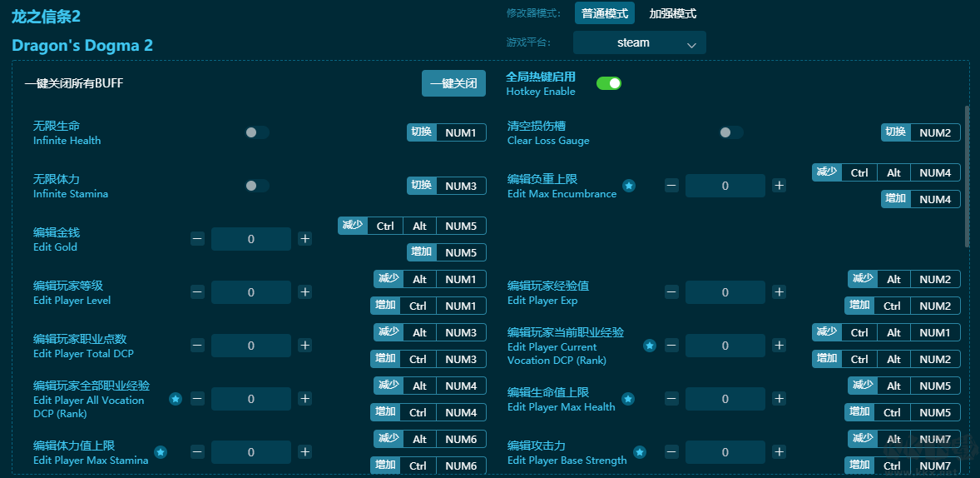980x478 pixels.
Task: Open the steam platform dropdown
Action: coord(640,43)
